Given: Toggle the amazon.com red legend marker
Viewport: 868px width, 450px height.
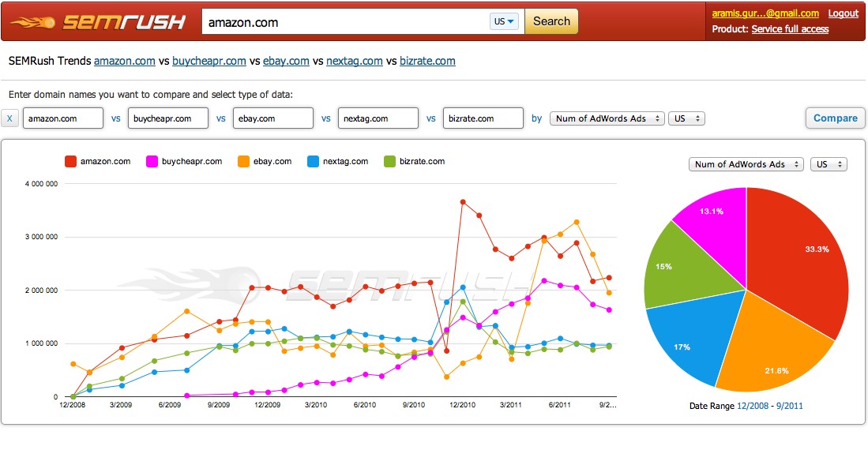Looking at the screenshot, I should [x=70, y=162].
